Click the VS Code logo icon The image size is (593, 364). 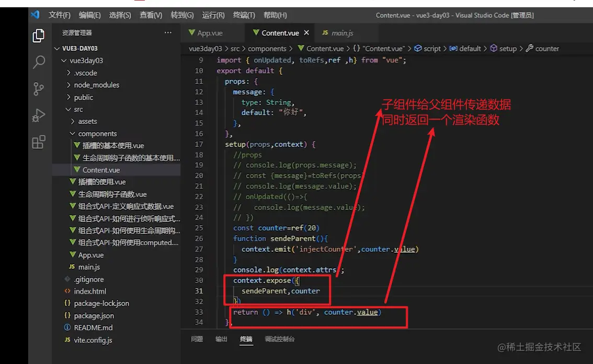coord(36,15)
